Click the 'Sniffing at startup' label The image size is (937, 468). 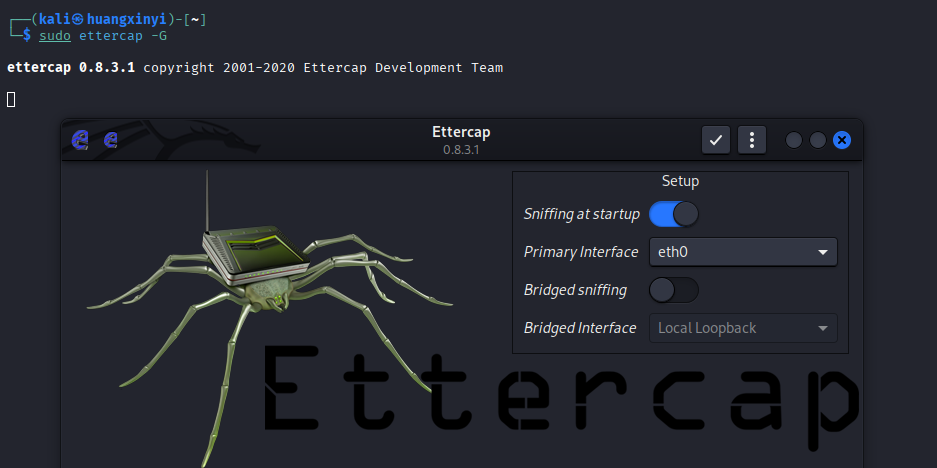(x=581, y=214)
